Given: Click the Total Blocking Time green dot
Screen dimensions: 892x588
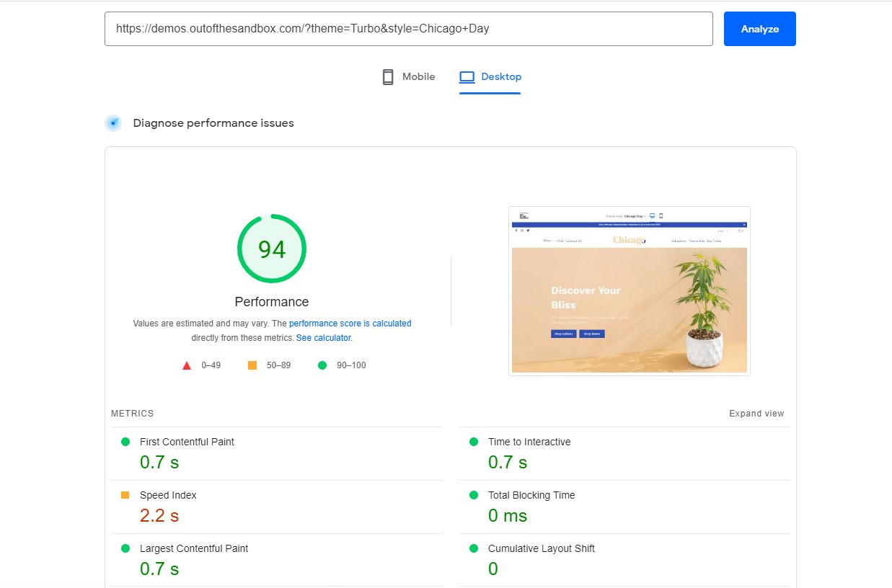Looking at the screenshot, I should (474, 495).
